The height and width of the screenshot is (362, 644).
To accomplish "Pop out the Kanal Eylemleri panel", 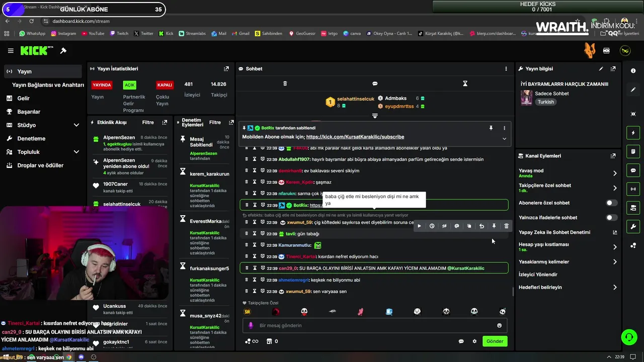I will point(613,156).
